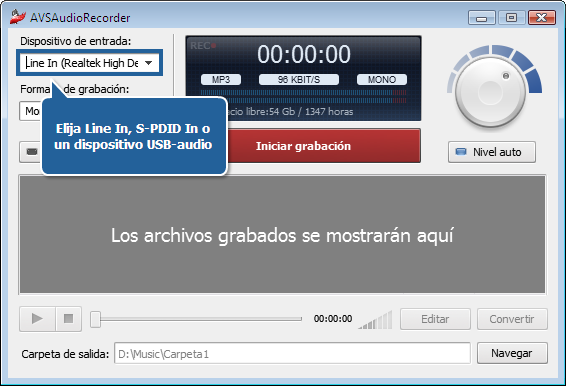Click the Navegar button
566x386 pixels.
[512, 353]
